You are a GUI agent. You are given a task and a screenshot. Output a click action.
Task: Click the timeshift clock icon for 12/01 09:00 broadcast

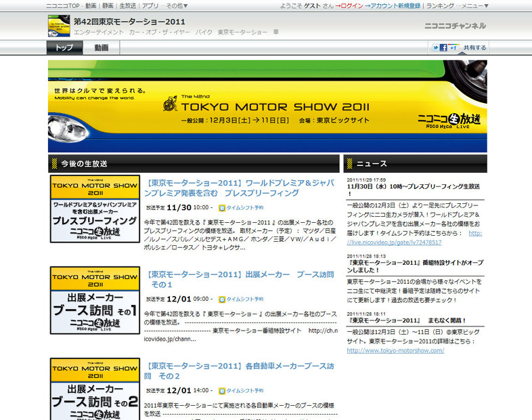pyautogui.click(x=222, y=299)
